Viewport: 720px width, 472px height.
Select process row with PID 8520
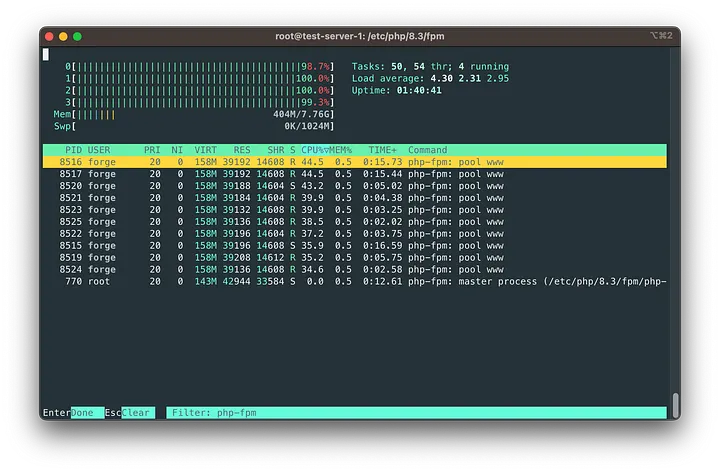click(x=354, y=186)
